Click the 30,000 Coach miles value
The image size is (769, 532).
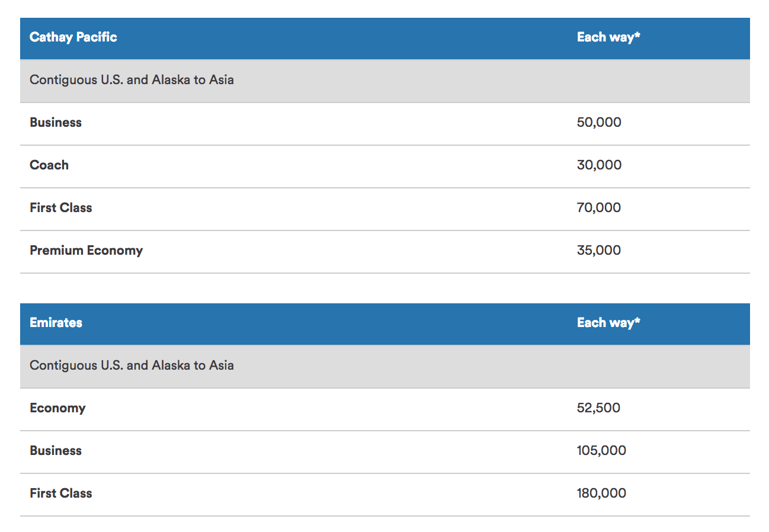point(599,165)
